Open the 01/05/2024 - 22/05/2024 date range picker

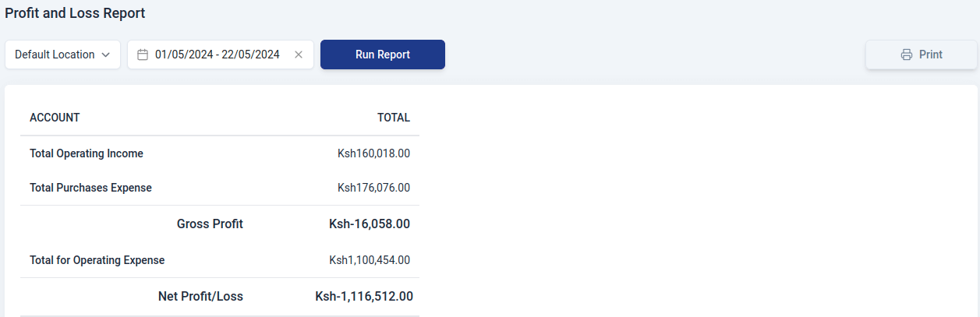pyautogui.click(x=217, y=55)
